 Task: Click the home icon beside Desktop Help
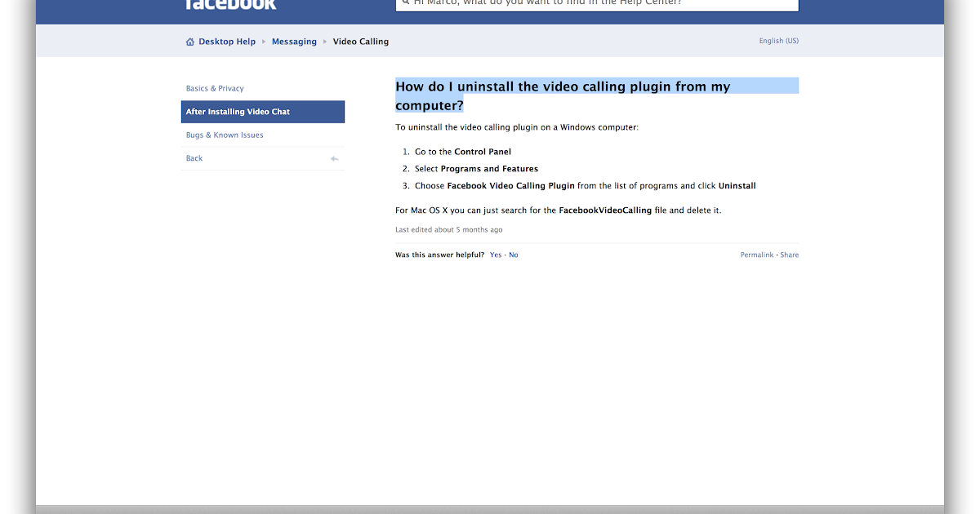[x=190, y=42]
